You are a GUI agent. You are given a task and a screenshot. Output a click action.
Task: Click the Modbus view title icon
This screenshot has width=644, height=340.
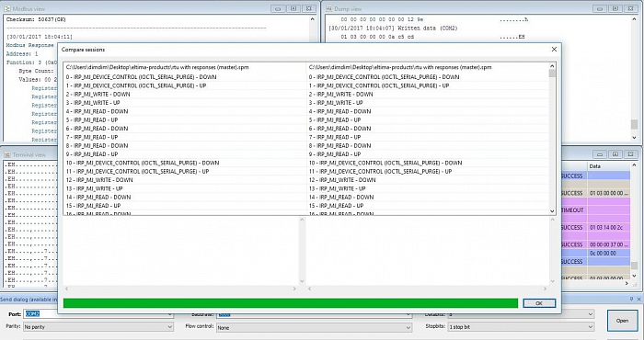(7, 8)
